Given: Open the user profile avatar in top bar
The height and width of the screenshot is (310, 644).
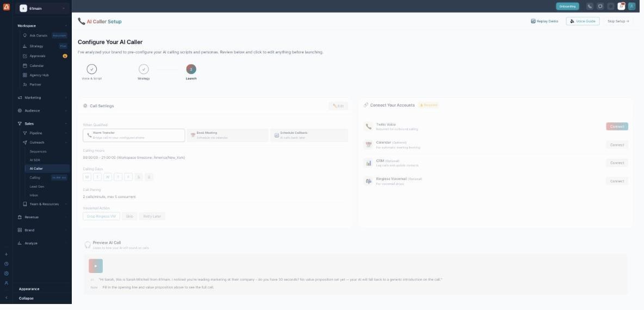Looking at the screenshot, I should [x=631, y=7].
